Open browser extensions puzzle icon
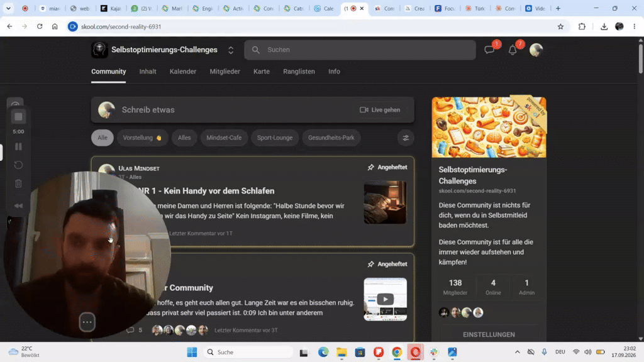The image size is (644, 362). click(x=582, y=26)
